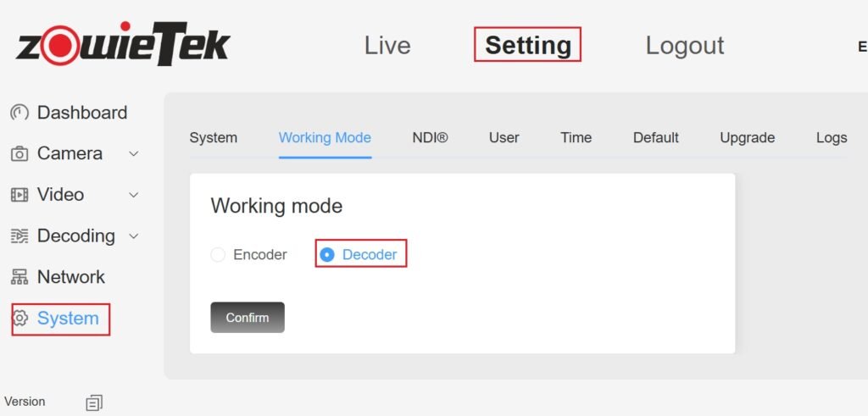Click the ZowieTek logo
The width and height of the screenshot is (868, 416).
[x=122, y=45]
